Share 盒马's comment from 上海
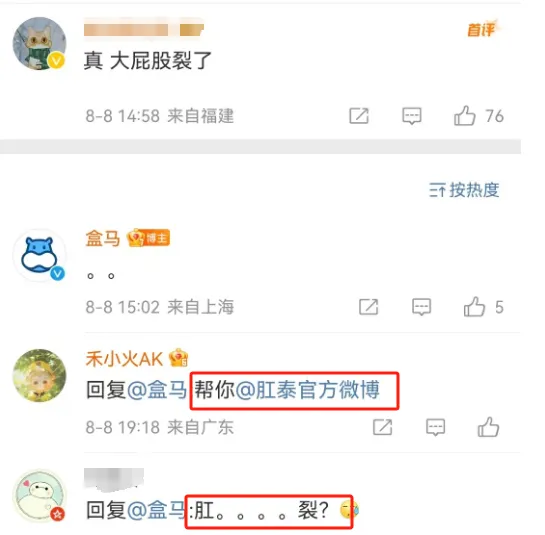The image size is (545, 535). pos(368,307)
